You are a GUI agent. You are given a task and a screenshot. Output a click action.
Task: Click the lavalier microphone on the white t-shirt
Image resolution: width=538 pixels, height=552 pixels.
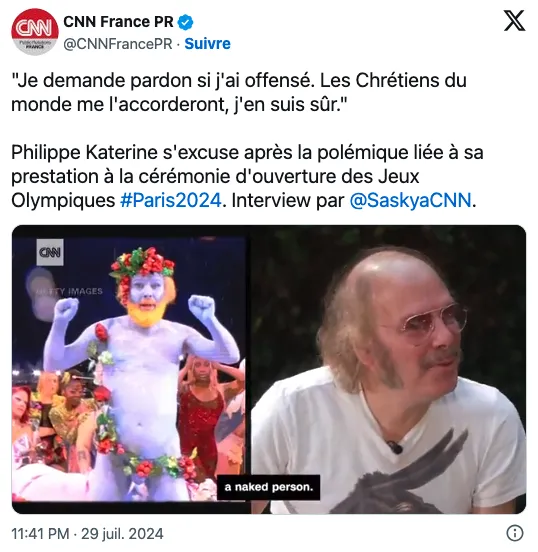coord(394,446)
